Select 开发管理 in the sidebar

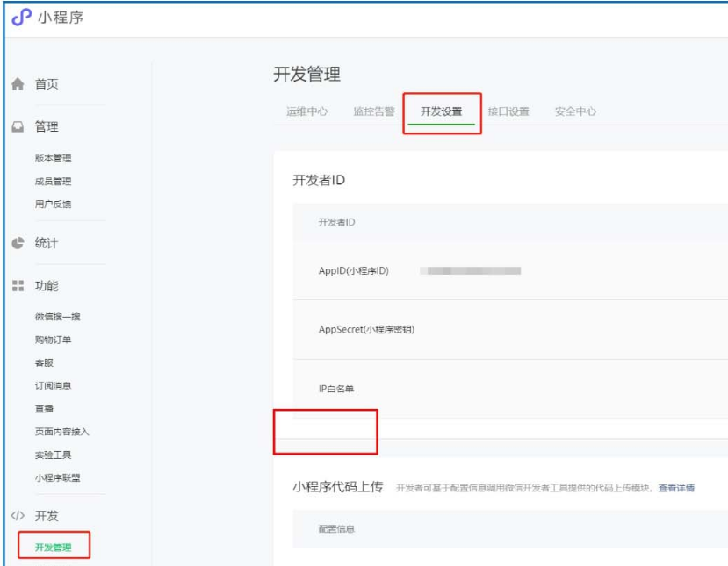coord(53,548)
